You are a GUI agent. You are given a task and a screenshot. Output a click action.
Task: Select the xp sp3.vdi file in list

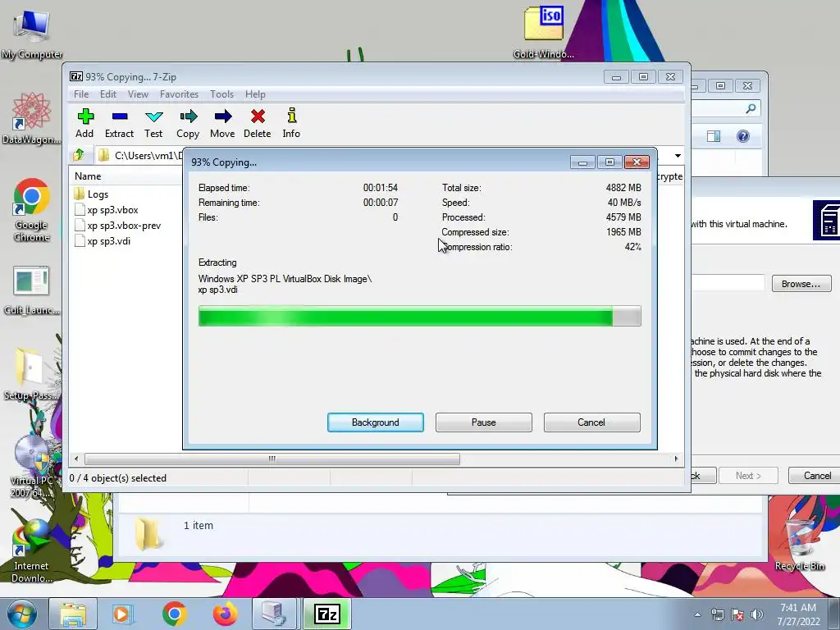[103, 241]
